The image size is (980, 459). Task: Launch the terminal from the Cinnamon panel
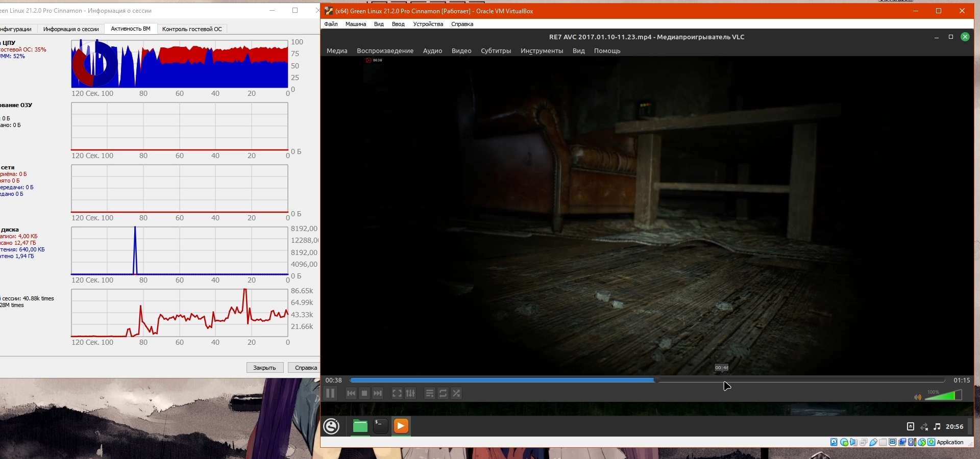coord(381,426)
